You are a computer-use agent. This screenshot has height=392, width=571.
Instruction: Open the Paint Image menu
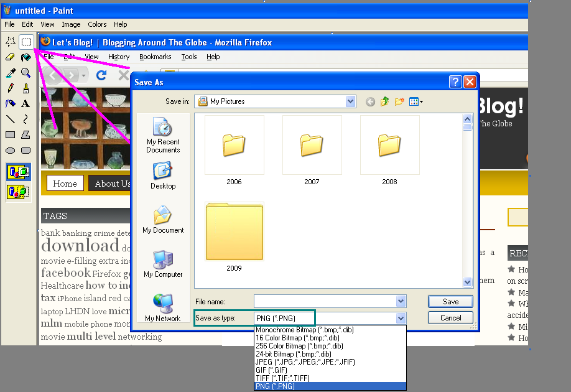coord(71,24)
